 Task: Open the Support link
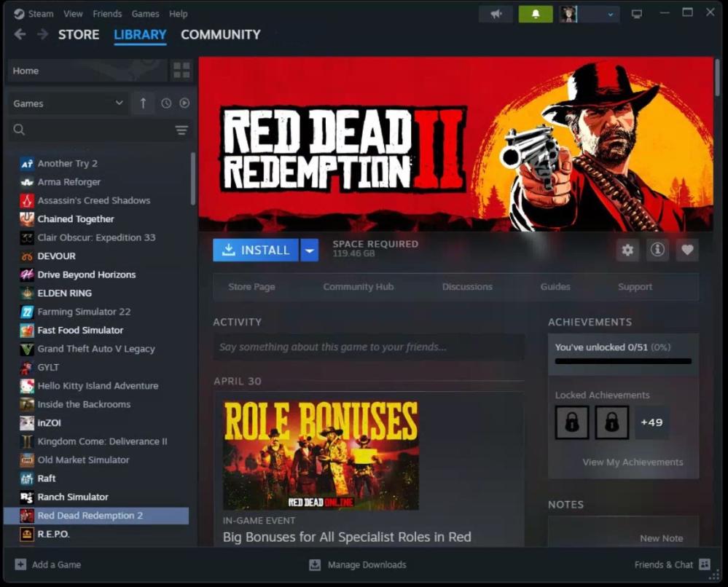[x=635, y=287]
